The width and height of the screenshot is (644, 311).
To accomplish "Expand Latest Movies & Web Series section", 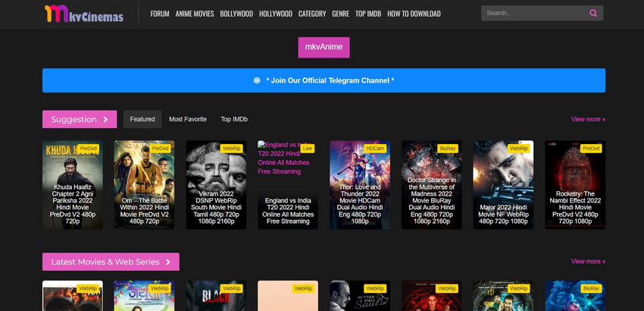I will [x=168, y=262].
